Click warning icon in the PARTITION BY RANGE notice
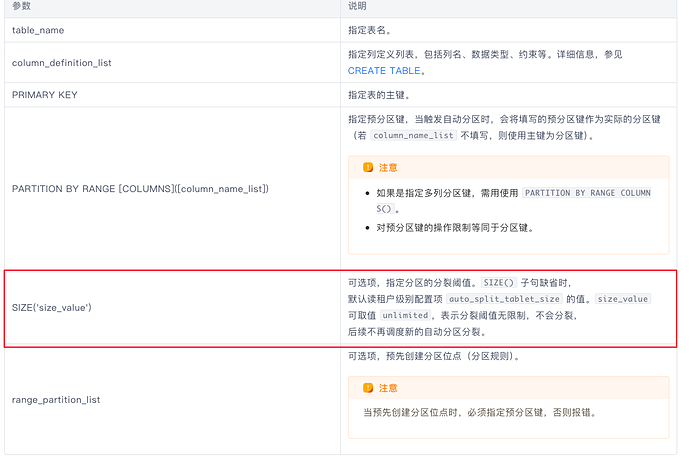 click(x=368, y=168)
